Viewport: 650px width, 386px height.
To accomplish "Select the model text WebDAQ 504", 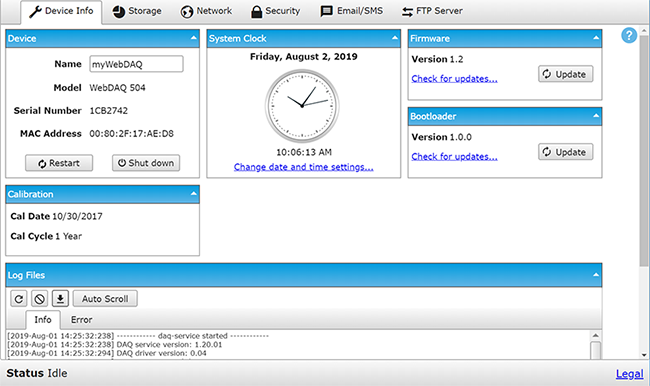I will [x=117, y=88].
